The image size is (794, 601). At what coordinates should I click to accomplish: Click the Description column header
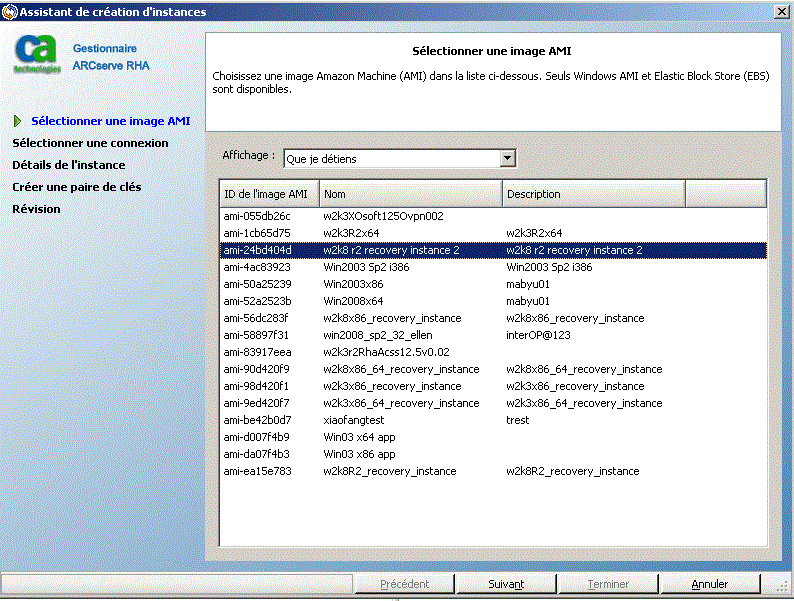593,194
